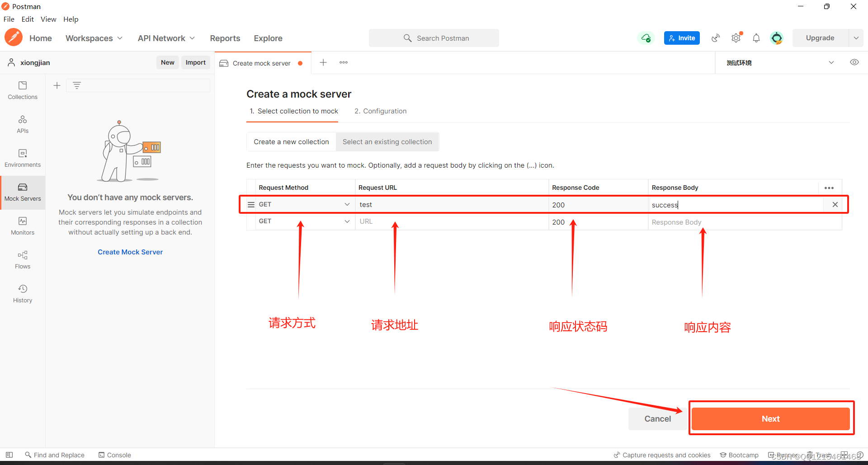
Task: Open the Console
Action: (x=115, y=455)
